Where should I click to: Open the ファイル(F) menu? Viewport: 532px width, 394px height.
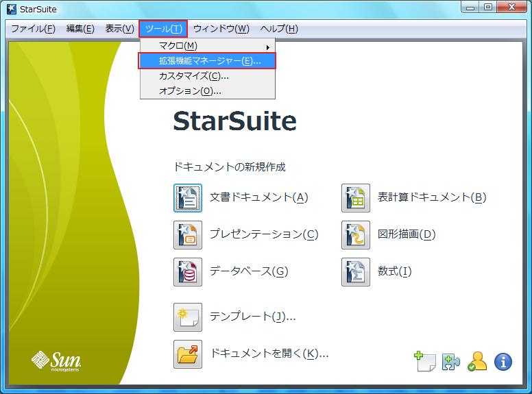click(x=33, y=29)
